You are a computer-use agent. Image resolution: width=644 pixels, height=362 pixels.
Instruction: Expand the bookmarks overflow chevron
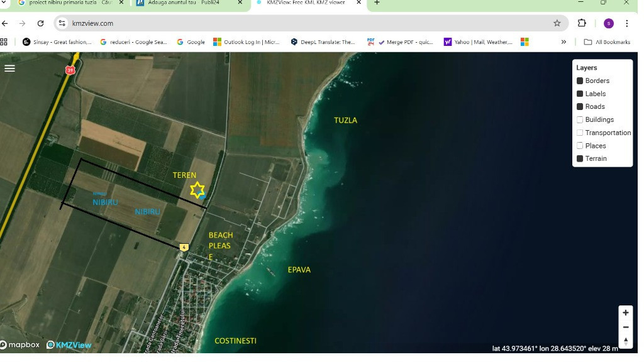[x=564, y=42]
